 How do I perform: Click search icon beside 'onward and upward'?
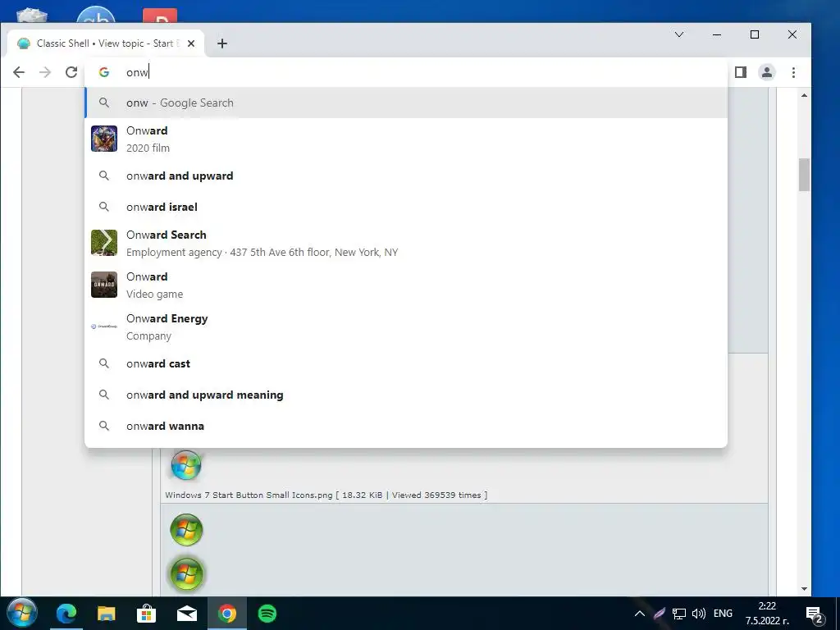[x=104, y=176]
